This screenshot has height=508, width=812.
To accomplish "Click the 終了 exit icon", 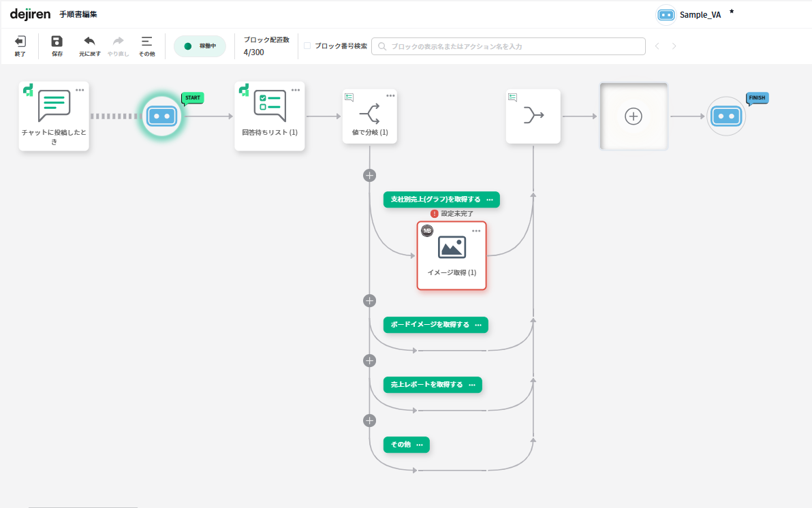I will pos(20,42).
